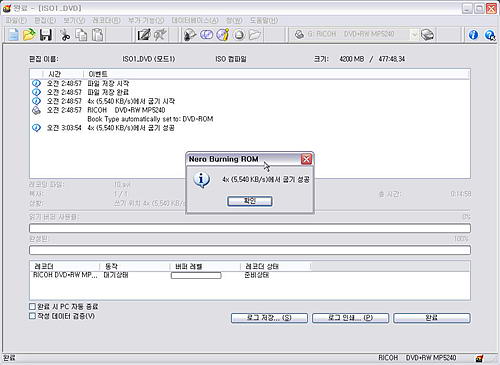
Task: Click the 레코더 column header in recorder list
Action: click(x=65, y=266)
